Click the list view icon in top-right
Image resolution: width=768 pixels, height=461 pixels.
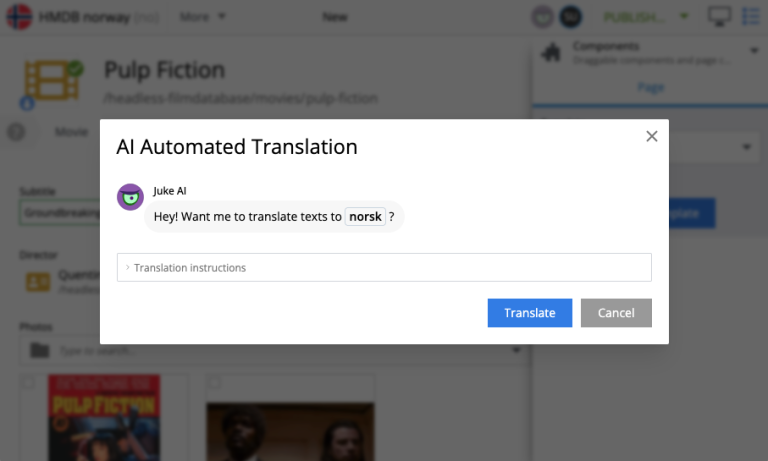(x=751, y=17)
